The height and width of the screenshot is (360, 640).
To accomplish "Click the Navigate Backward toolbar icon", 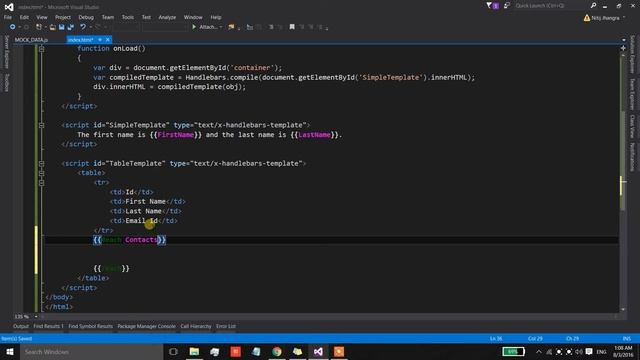I will pyautogui.click(x=13, y=27).
